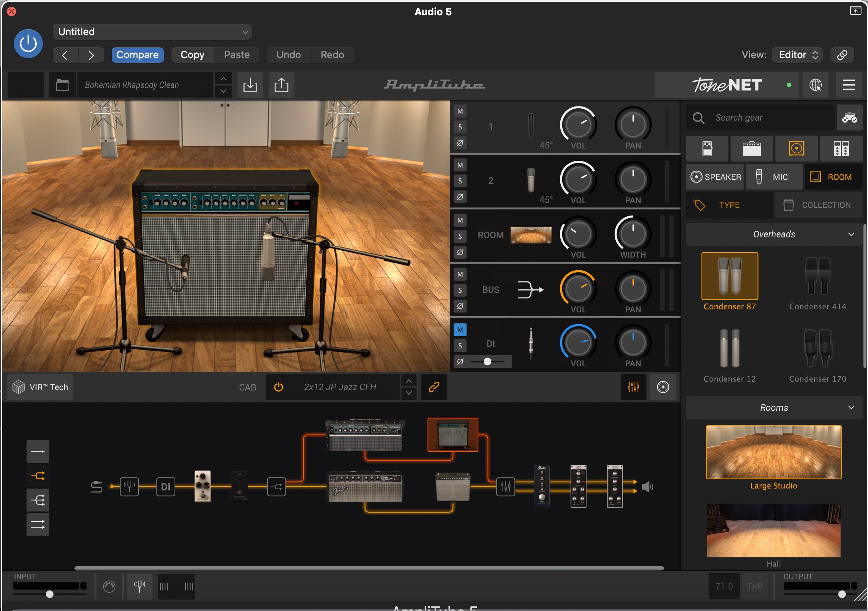868x611 pixels.
Task: Step to next preset with down arrow
Action: click(x=223, y=91)
